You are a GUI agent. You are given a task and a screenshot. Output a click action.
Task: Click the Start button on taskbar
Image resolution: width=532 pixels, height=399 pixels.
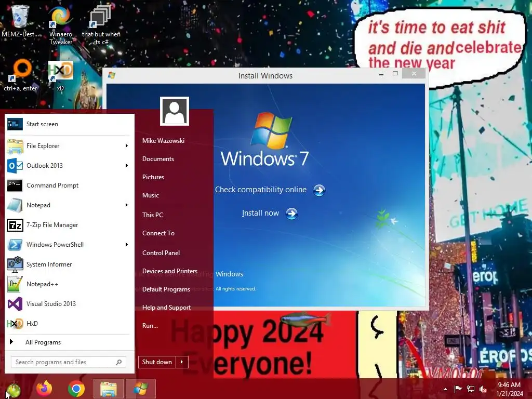point(14,389)
